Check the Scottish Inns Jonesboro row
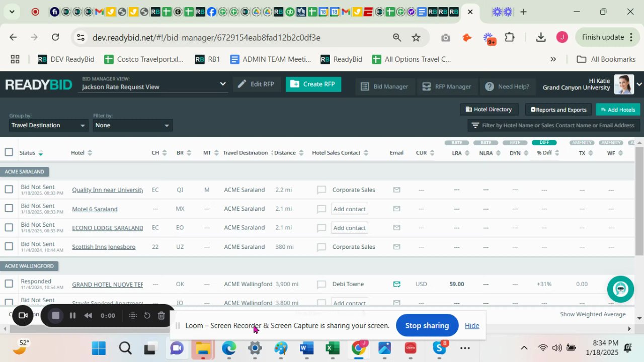 (x=9, y=246)
